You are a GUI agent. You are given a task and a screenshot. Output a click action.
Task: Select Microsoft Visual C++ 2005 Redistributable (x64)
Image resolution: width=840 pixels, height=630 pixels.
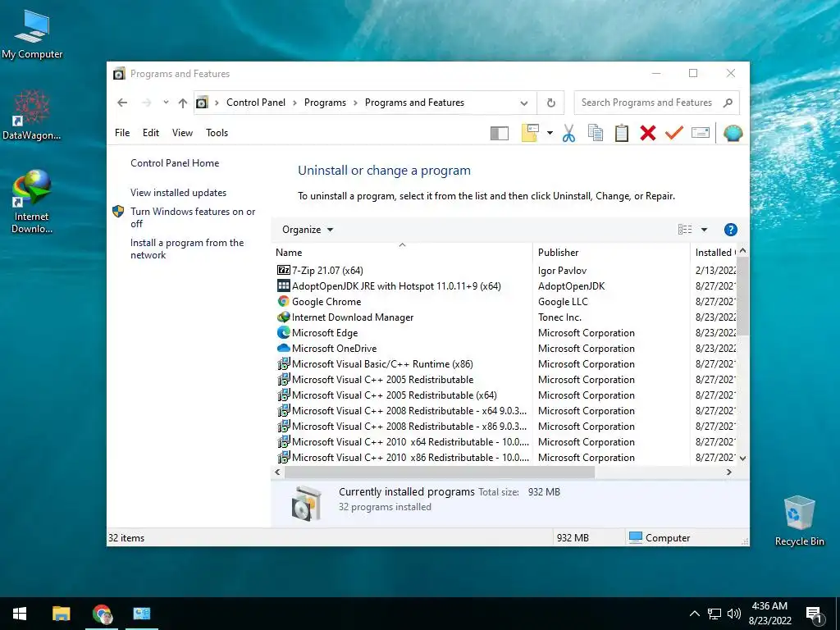(387, 395)
